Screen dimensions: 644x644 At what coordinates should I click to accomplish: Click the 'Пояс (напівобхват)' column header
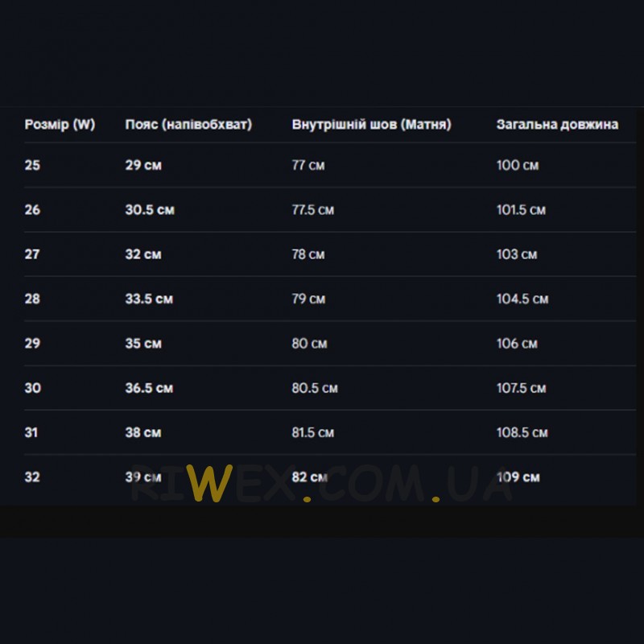(x=188, y=125)
